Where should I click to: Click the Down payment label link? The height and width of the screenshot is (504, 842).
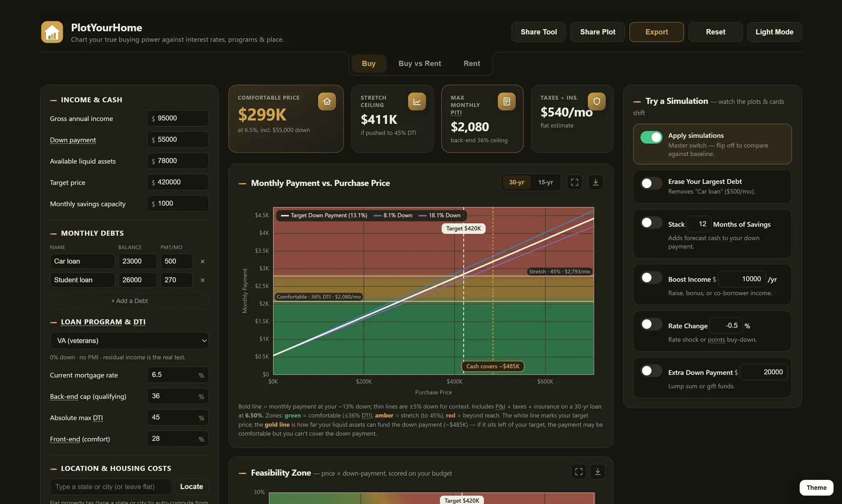(x=73, y=140)
